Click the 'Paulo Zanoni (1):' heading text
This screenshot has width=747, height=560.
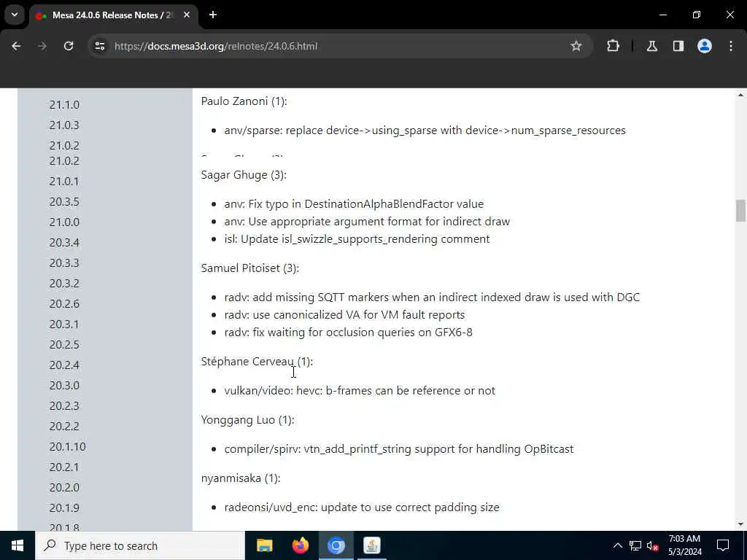pos(244,101)
